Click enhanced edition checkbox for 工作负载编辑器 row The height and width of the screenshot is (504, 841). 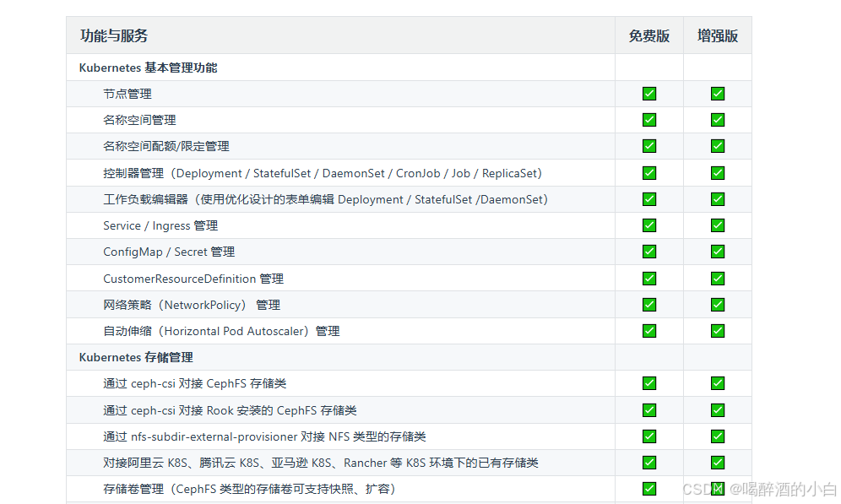pyautogui.click(x=717, y=199)
